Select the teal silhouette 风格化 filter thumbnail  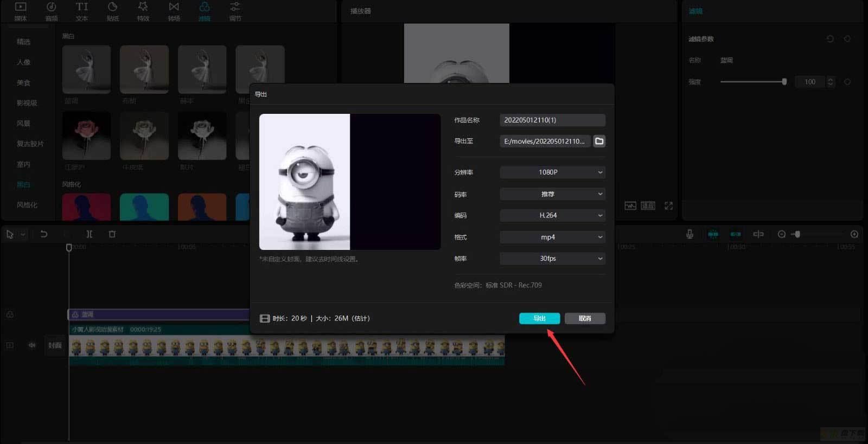(x=144, y=207)
